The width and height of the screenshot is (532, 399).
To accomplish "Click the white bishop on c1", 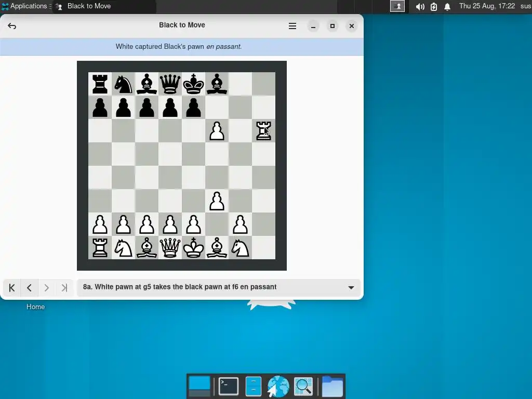I will (147, 248).
